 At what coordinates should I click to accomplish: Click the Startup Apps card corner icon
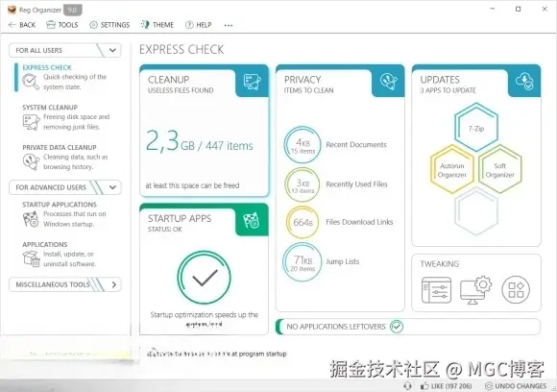point(252,221)
